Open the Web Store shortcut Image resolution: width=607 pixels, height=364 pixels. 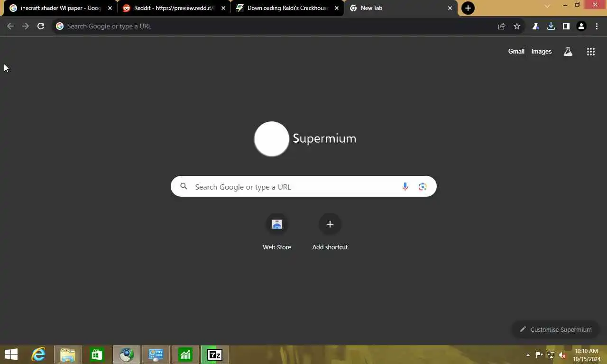pos(277,232)
